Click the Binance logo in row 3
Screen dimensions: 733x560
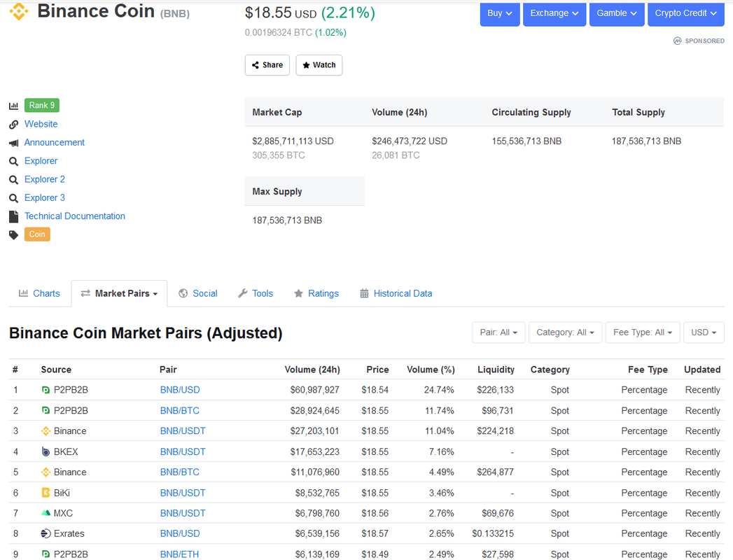pyautogui.click(x=46, y=431)
